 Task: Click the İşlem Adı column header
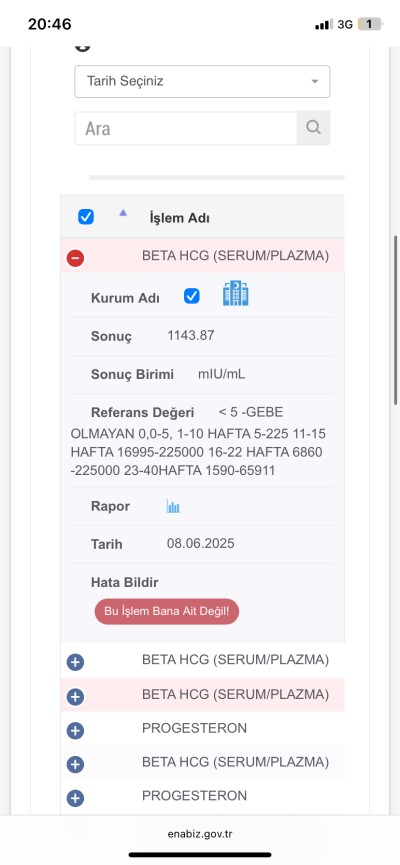point(179,218)
